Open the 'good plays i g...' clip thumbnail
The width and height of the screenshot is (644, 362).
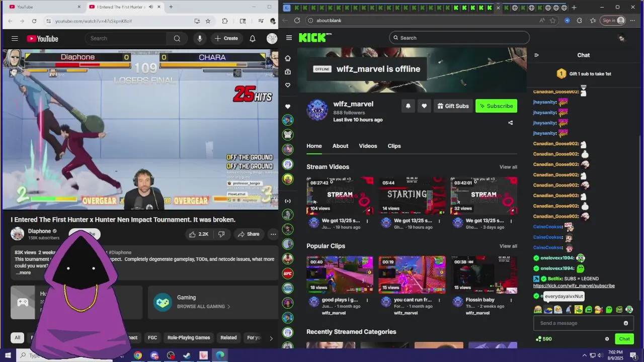tap(340, 275)
